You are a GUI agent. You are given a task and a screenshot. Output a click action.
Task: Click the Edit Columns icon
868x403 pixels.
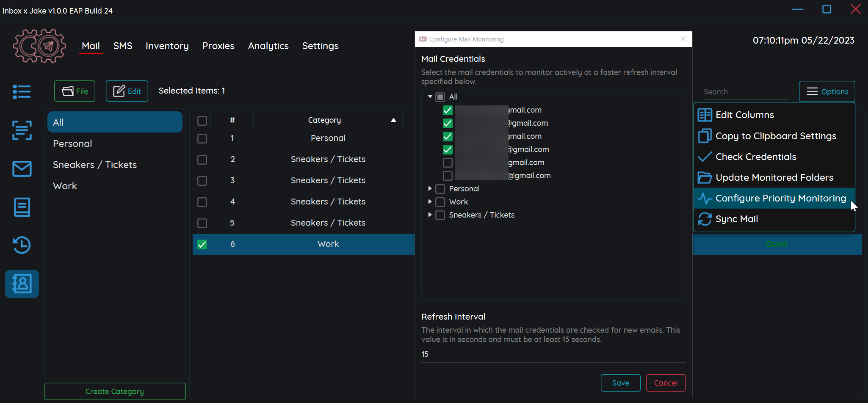click(x=705, y=115)
